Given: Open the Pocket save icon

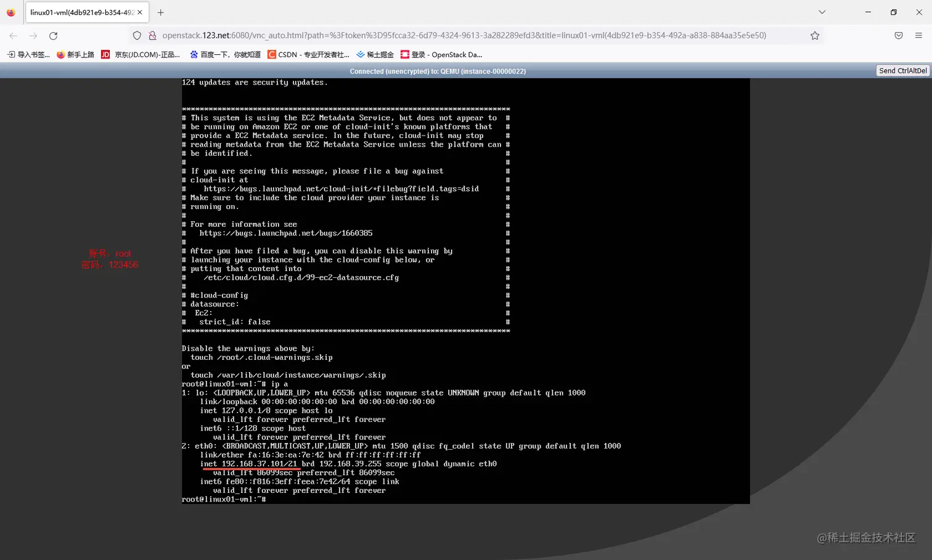Looking at the screenshot, I should click(899, 36).
